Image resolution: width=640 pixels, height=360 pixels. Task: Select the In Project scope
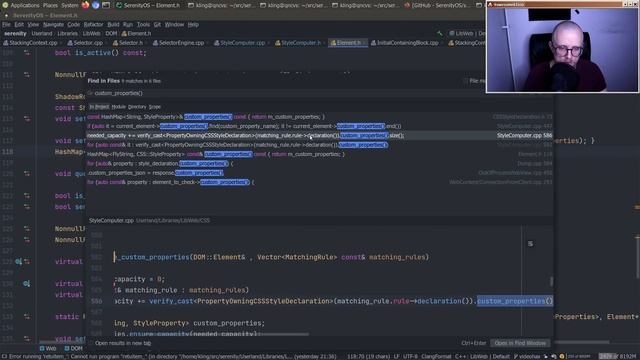tap(99, 107)
